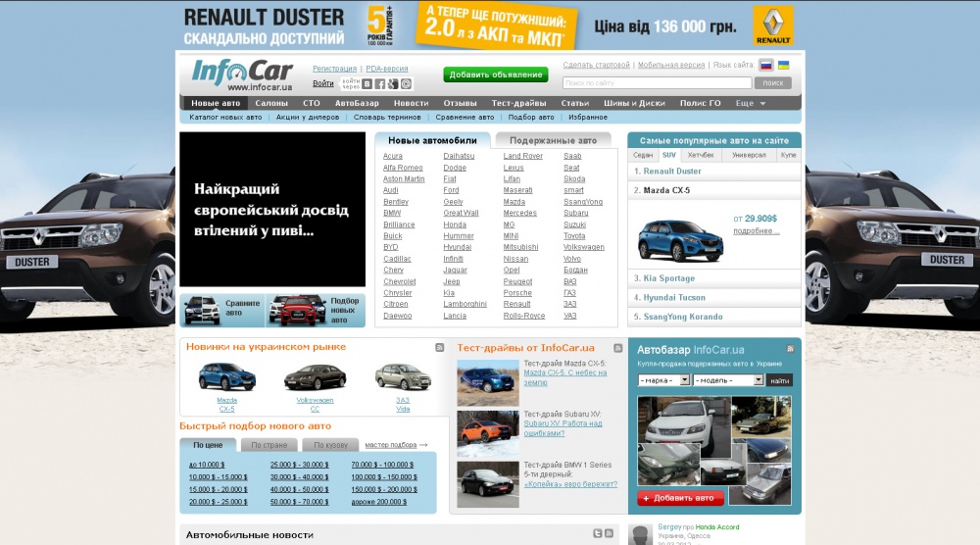The width and height of the screenshot is (980, 545).
Task: Open the модель dropdown in Автобазар
Action: pos(728,380)
